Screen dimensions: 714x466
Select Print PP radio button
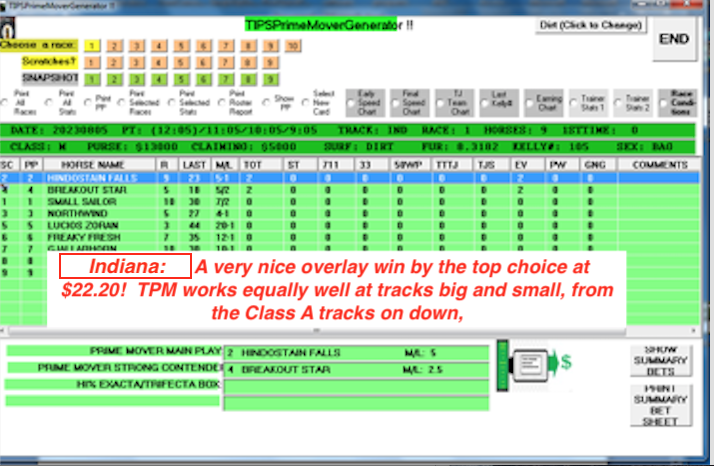(x=88, y=102)
